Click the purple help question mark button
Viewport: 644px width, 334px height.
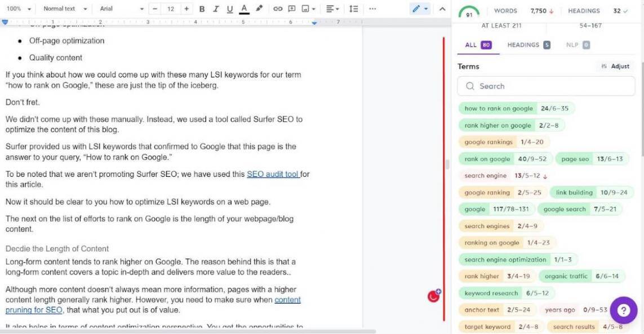click(623, 310)
